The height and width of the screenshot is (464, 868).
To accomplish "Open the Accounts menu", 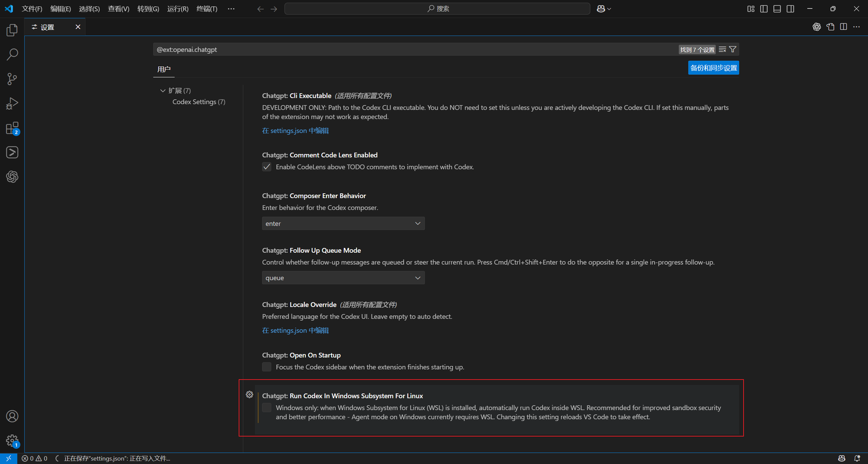I will tap(12, 416).
